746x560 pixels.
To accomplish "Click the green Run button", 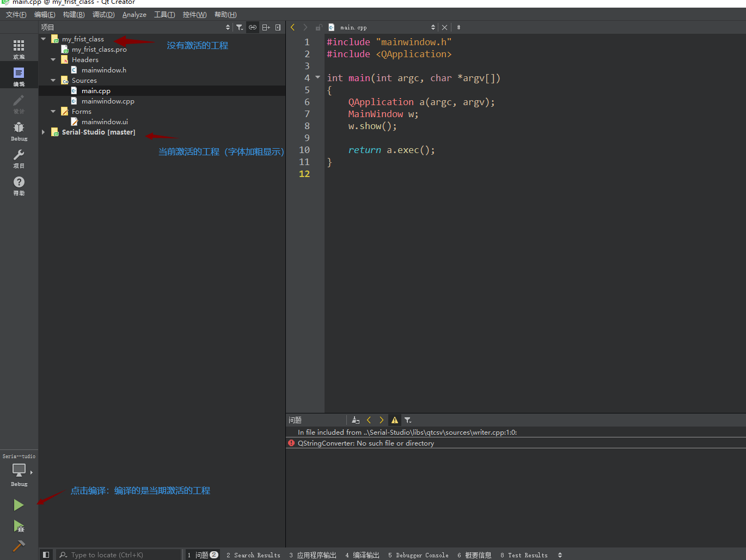I will pos(19,505).
